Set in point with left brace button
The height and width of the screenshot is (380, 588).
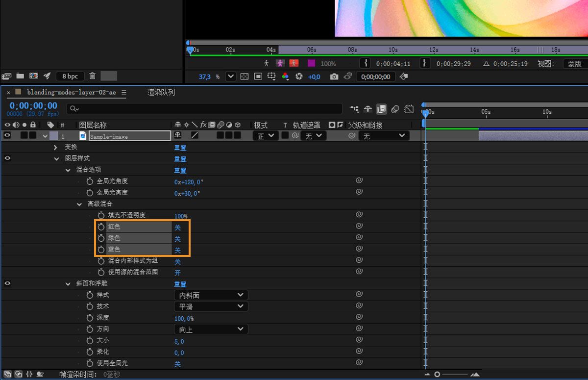coord(366,63)
